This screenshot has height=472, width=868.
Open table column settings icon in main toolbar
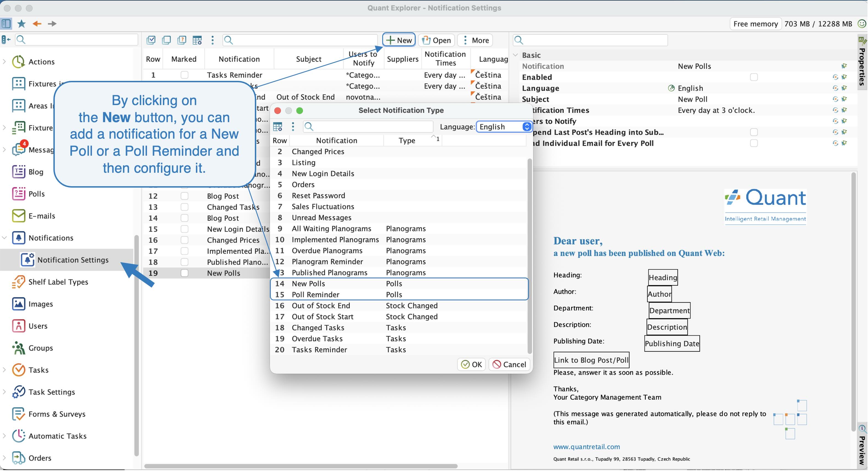coord(197,40)
